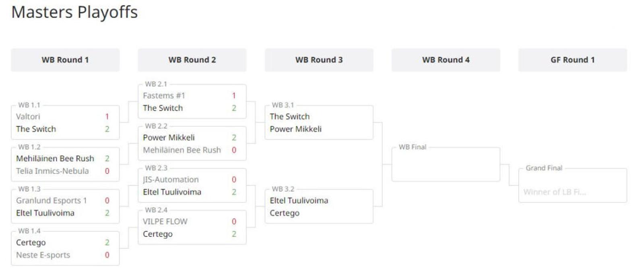Select the WB Round 1 header
The image size is (644, 277).
[x=65, y=60]
